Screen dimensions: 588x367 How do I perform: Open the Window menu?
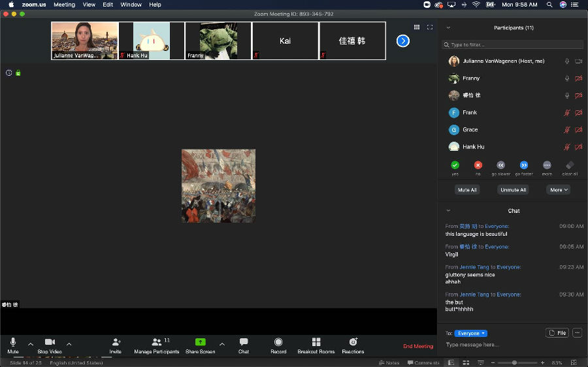131,5
